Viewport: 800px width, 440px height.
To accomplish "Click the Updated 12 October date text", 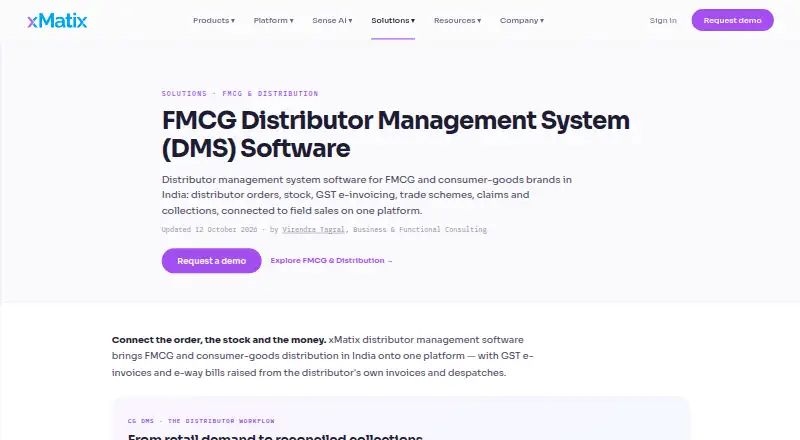I will coord(209,230).
